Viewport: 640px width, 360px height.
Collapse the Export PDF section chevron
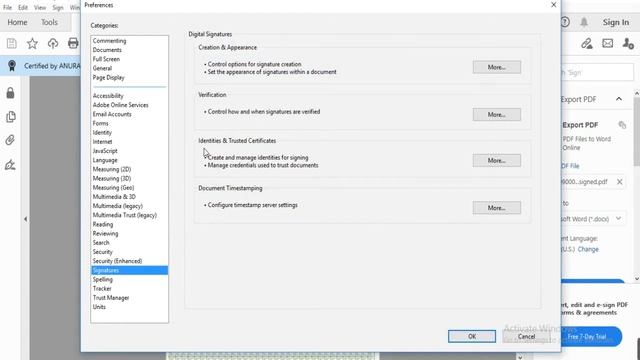tap(619, 99)
